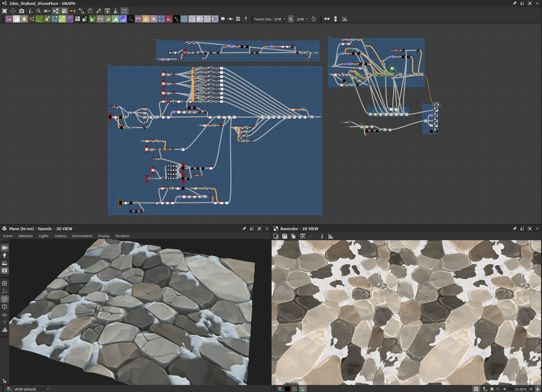
Task: Toggle the graph grid snapping button
Action: click(x=124, y=11)
